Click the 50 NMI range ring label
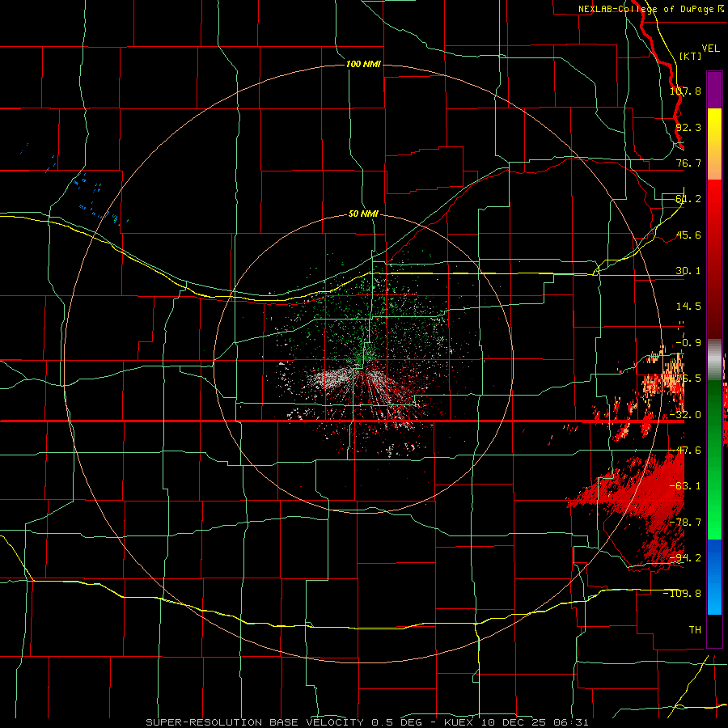 pos(363,214)
